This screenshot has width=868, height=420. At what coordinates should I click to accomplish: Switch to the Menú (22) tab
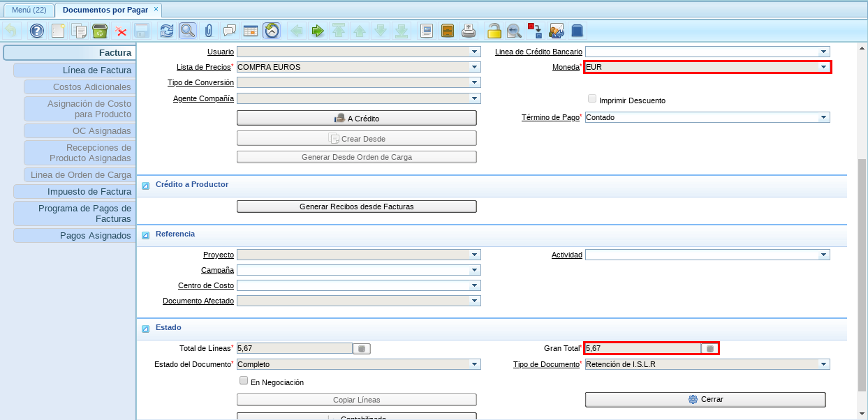(29, 10)
